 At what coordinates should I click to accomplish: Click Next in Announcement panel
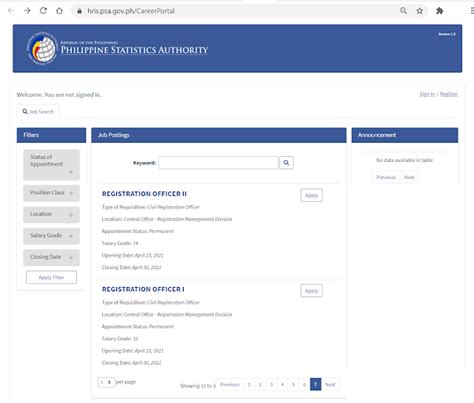tap(409, 177)
